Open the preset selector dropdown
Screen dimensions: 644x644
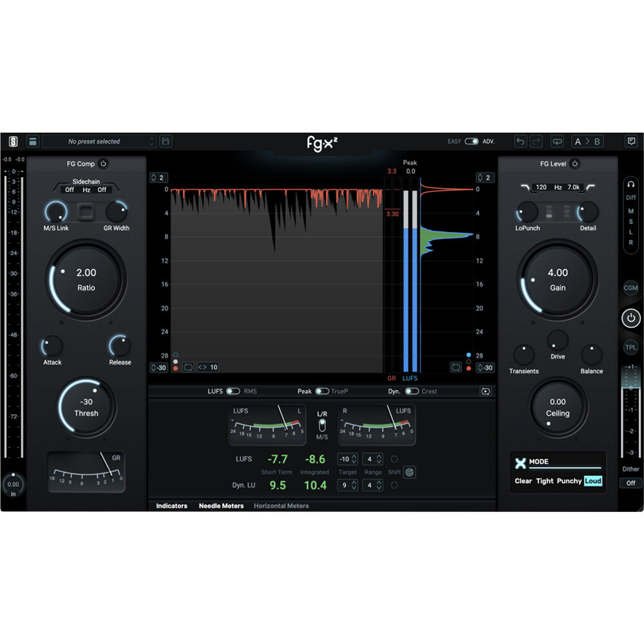100,141
